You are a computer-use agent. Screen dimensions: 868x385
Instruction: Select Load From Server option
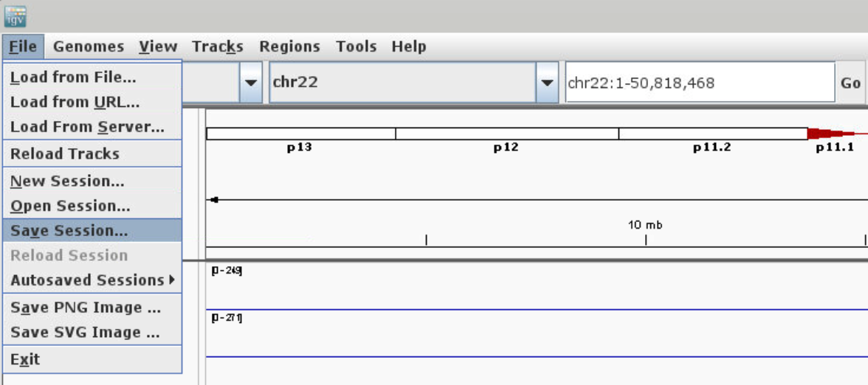87,128
